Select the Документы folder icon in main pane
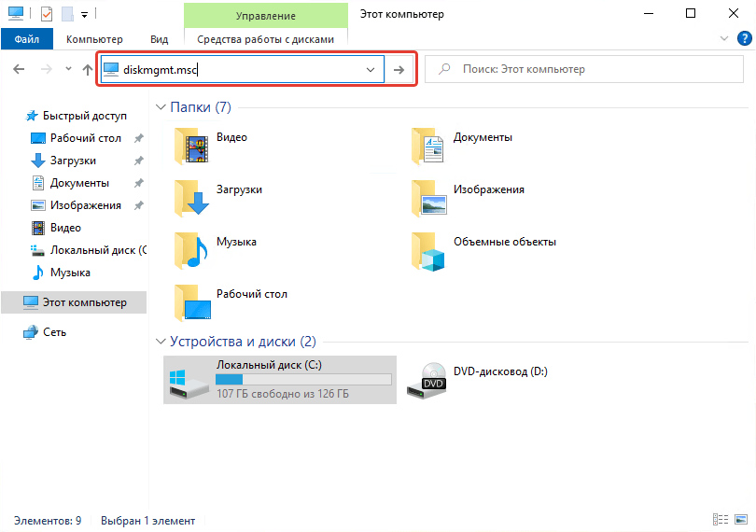 pyautogui.click(x=428, y=147)
